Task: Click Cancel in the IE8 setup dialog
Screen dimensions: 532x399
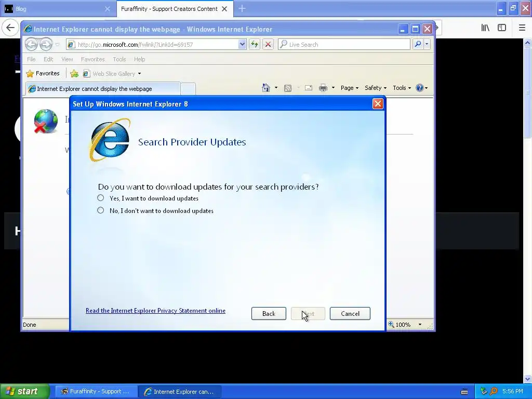Action: click(x=350, y=313)
